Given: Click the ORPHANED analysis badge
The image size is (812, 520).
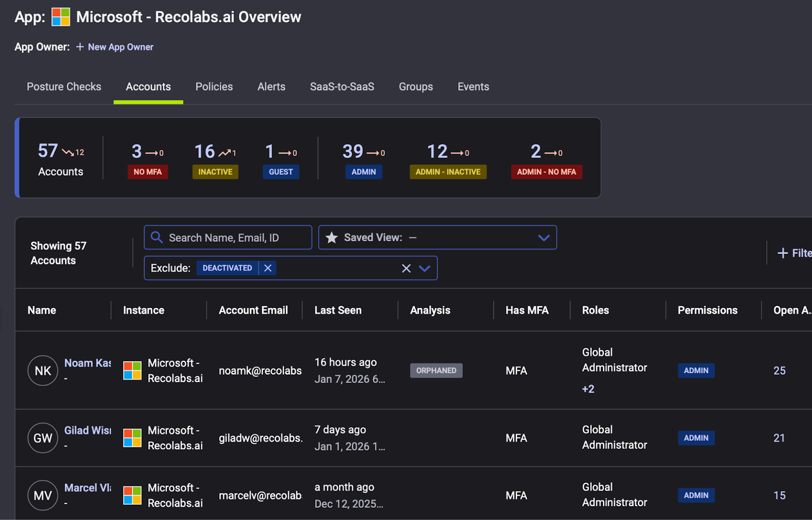Looking at the screenshot, I should (x=436, y=371).
